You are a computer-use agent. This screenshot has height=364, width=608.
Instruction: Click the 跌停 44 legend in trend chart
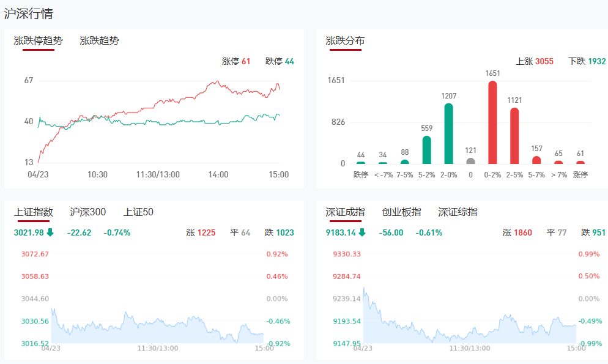pos(280,61)
